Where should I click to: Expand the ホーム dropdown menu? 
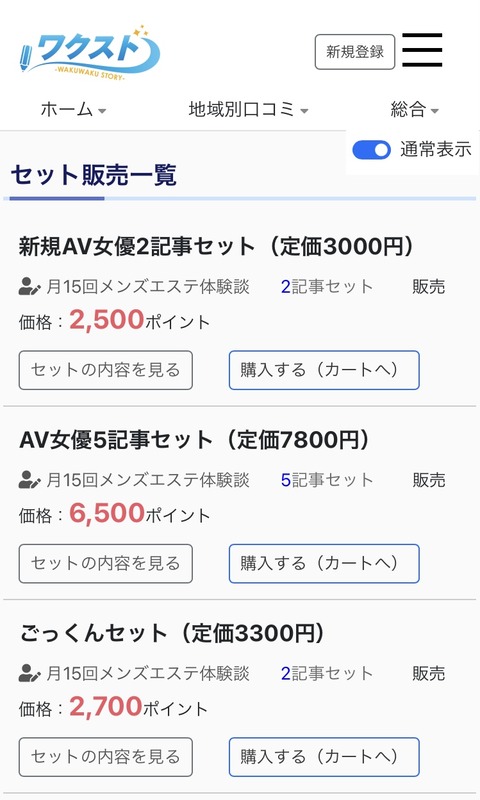tap(73, 109)
